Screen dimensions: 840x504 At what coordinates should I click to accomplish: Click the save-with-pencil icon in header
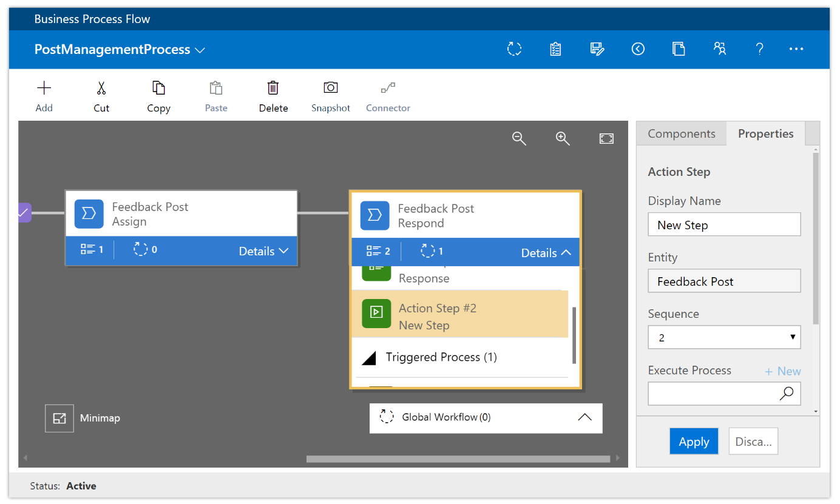[597, 49]
